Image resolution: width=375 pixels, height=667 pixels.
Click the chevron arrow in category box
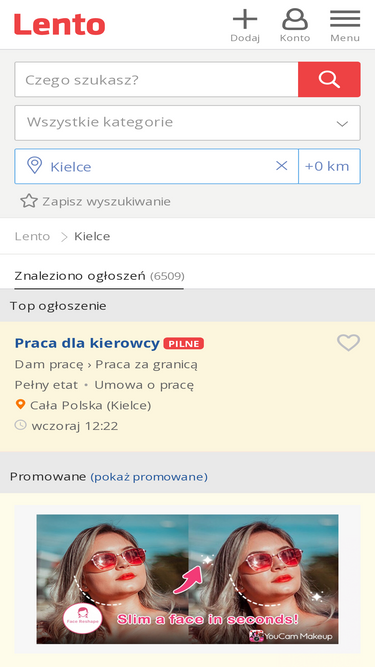342,124
